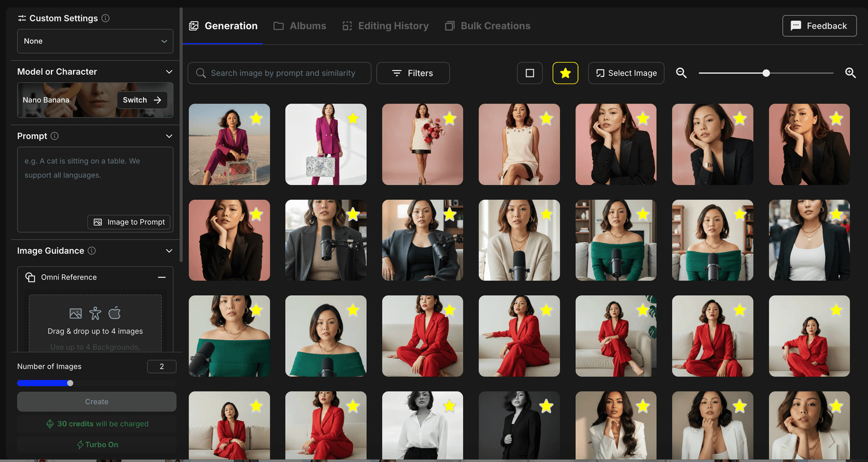
Task: Click the thumbnail size slider handle
Action: 766,73
